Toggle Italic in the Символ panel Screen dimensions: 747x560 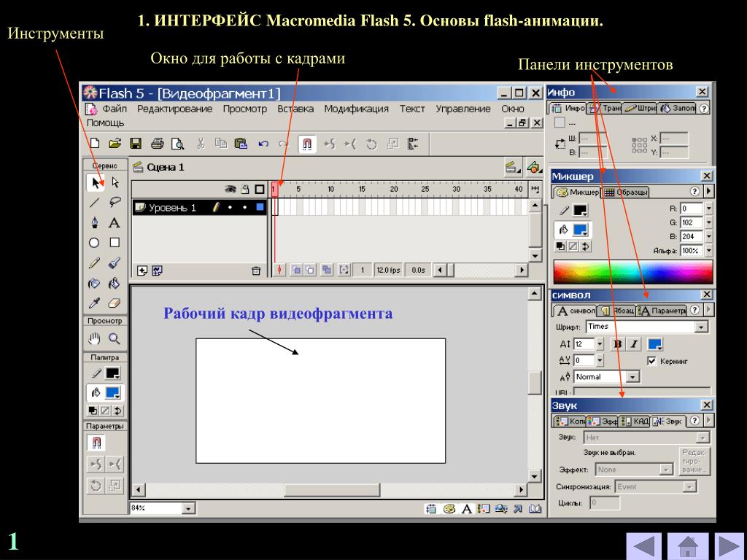click(634, 344)
